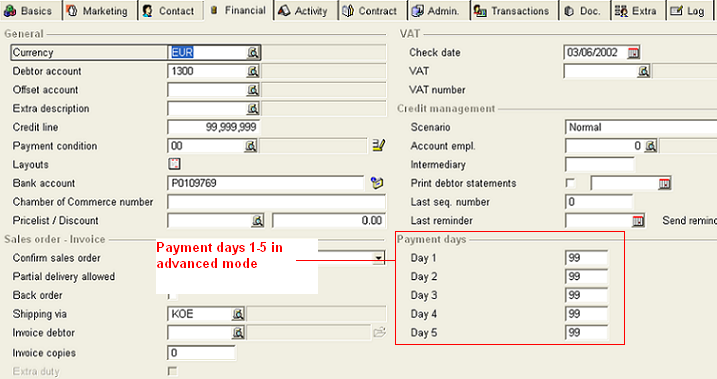
Task: Switch to the Transactions tab
Action: 513,11
